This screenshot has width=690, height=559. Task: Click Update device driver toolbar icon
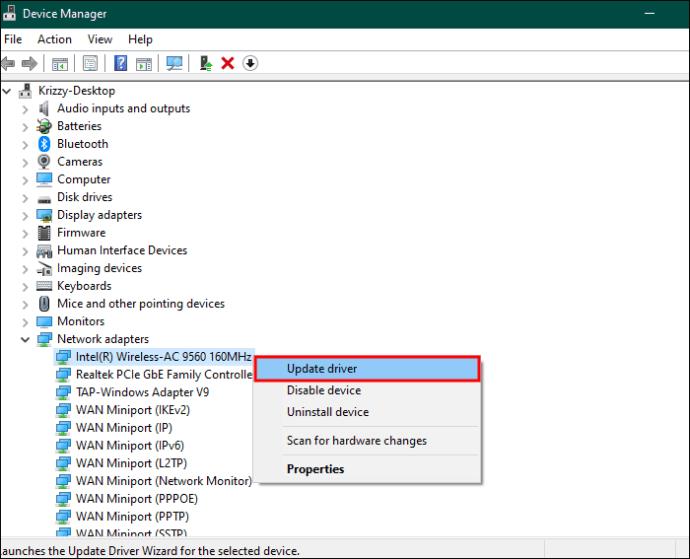(205, 63)
